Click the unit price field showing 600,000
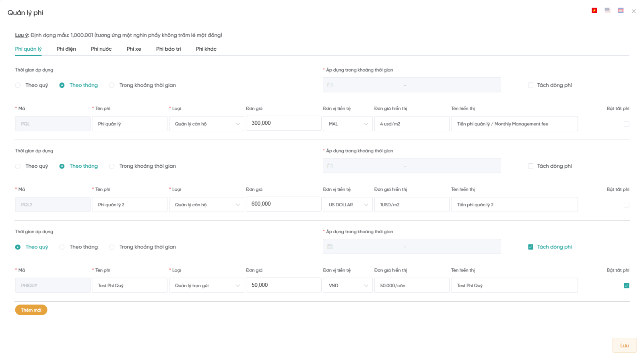Viewport: 644px width, 362px height. pyautogui.click(x=283, y=204)
